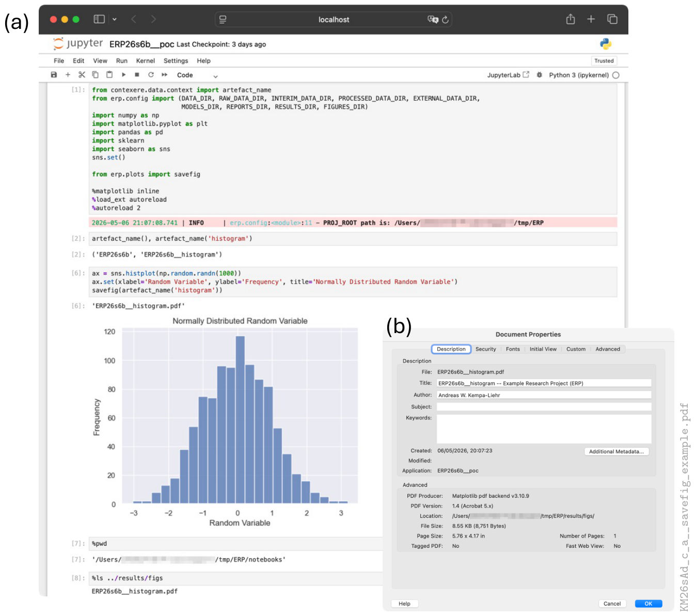Click the empty Subject field
Screen dimensions: 695x616
(544, 407)
